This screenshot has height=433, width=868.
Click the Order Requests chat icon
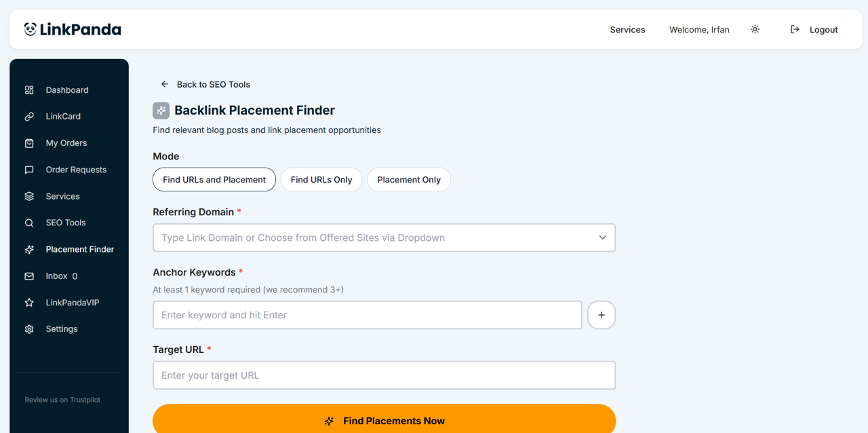(29, 170)
